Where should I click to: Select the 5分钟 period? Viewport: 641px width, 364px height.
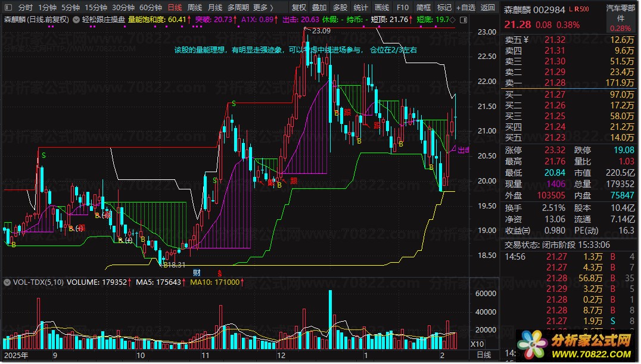(71, 7)
